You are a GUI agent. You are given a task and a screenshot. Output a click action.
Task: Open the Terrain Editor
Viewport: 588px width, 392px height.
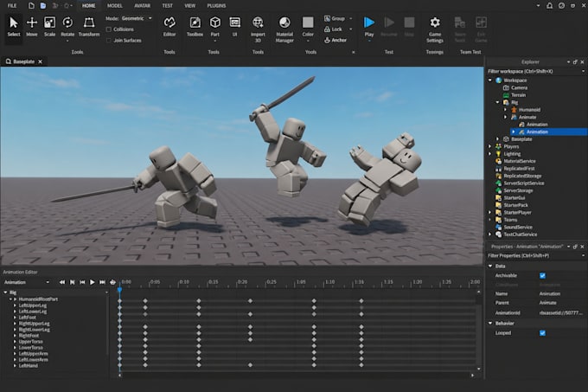pyautogui.click(x=169, y=27)
